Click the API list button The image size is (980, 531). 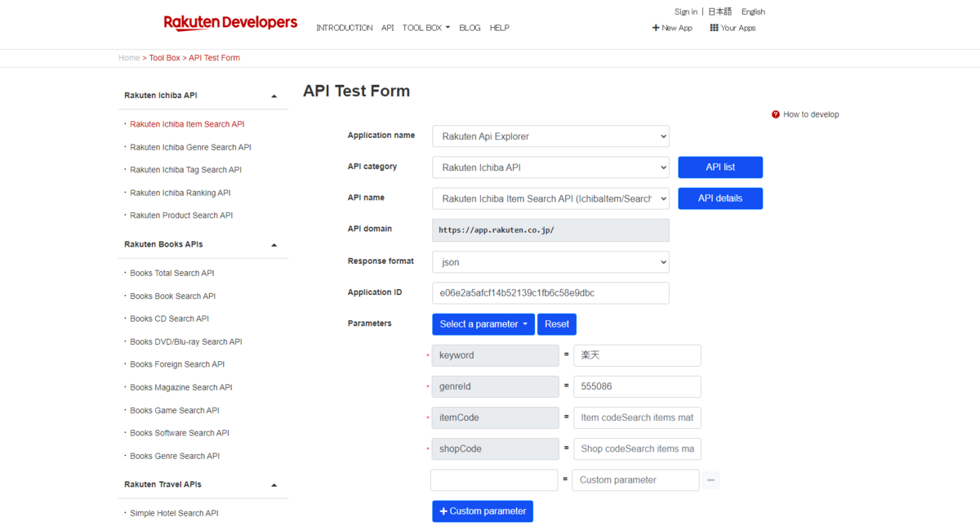[x=720, y=167]
